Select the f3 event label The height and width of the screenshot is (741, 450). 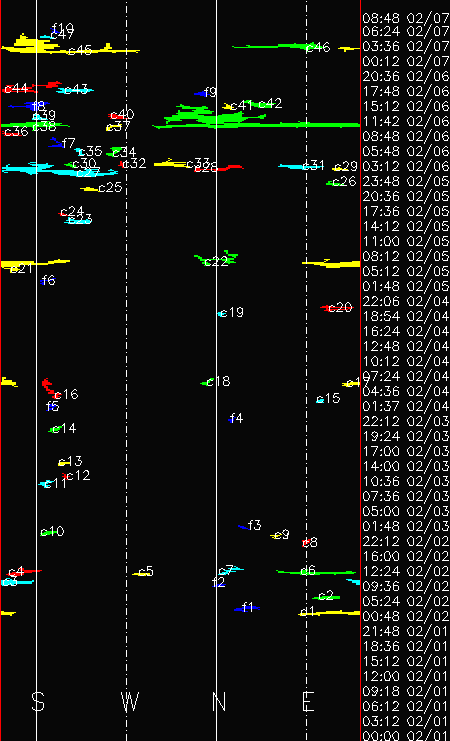click(254, 525)
